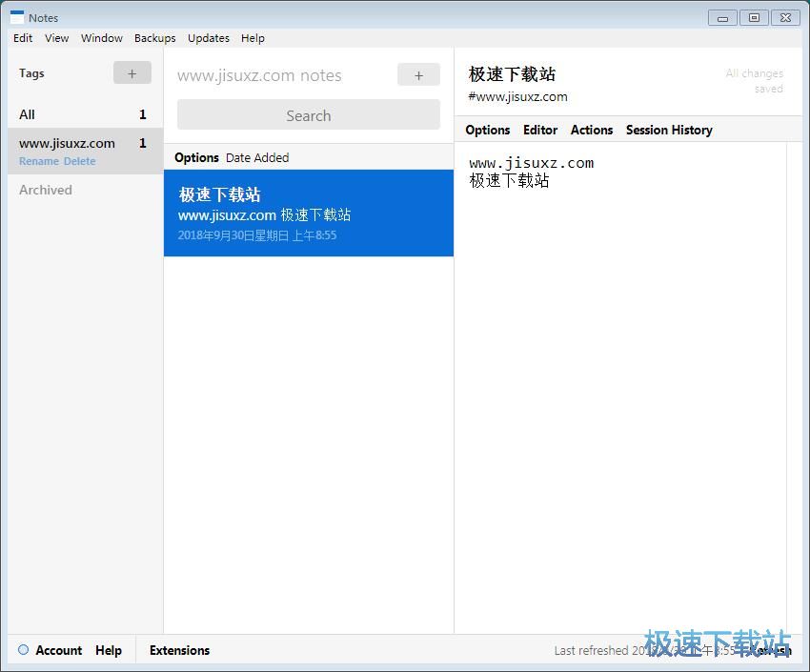Open the Updates menu

(209, 38)
